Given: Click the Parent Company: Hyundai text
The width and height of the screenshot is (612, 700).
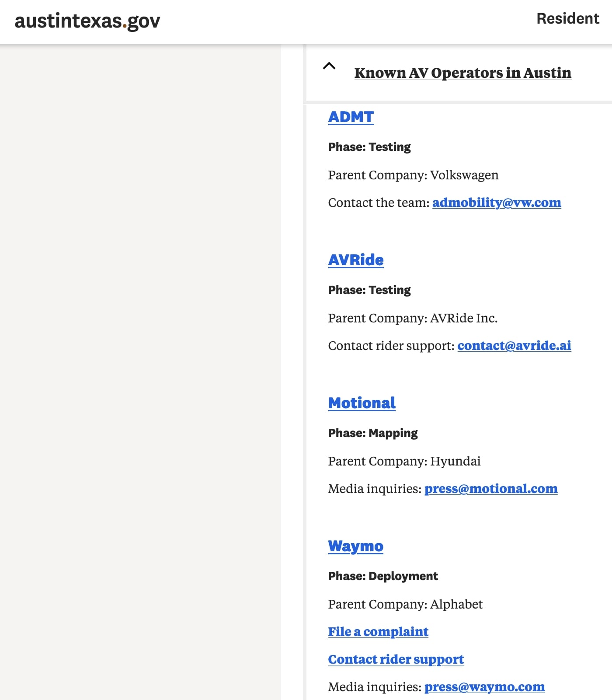Looking at the screenshot, I should pyautogui.click(x=404, y=461).
